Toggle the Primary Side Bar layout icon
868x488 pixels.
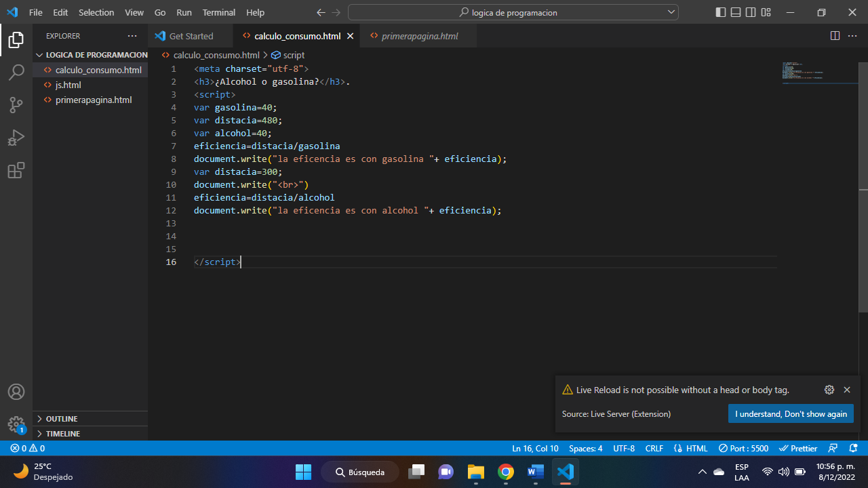(720, 12)
